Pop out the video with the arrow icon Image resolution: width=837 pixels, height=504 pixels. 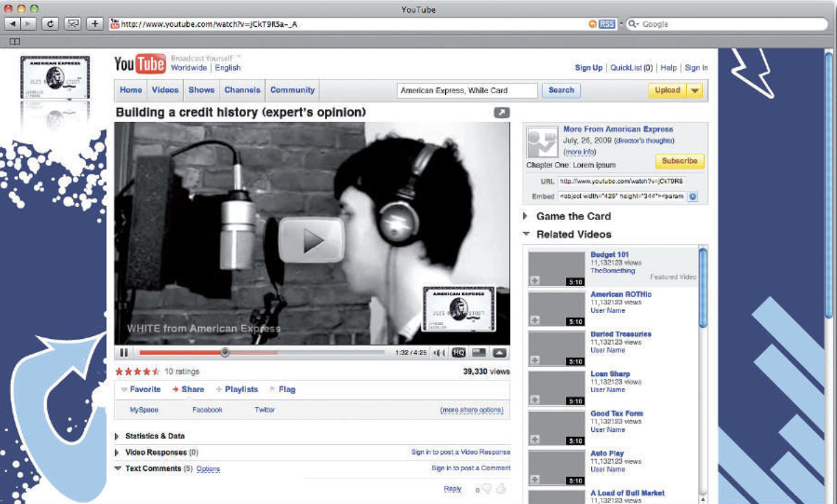[502, 112]
